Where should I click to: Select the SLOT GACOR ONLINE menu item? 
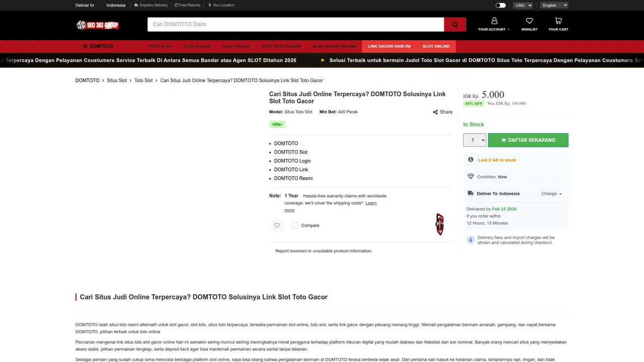334,46
